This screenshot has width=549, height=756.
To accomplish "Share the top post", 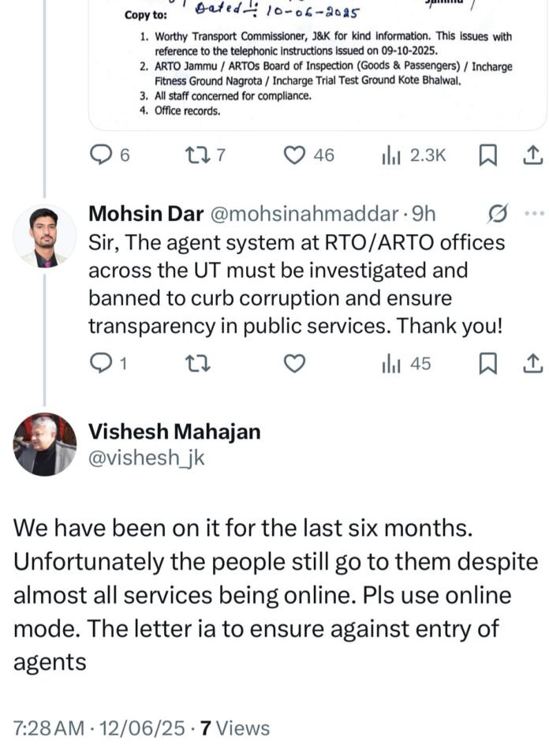I will [532, 155].
